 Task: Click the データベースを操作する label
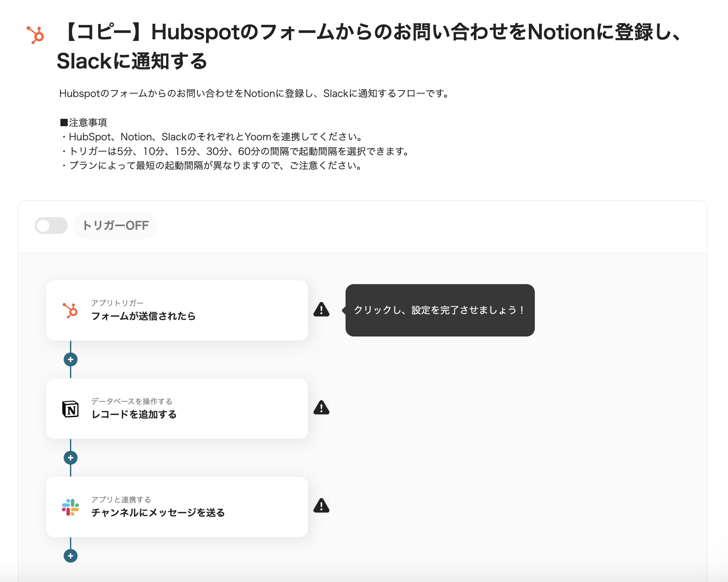tap(132, 401)
